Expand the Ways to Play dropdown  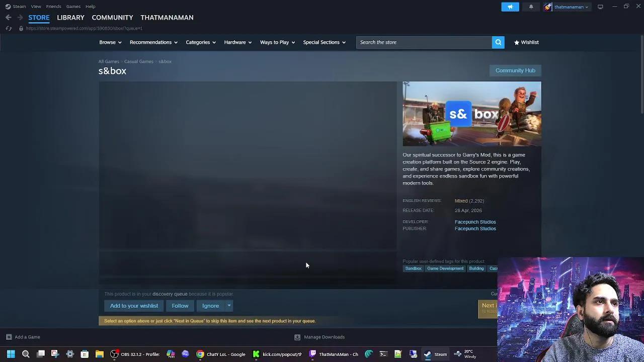click(x=277, y=42)
